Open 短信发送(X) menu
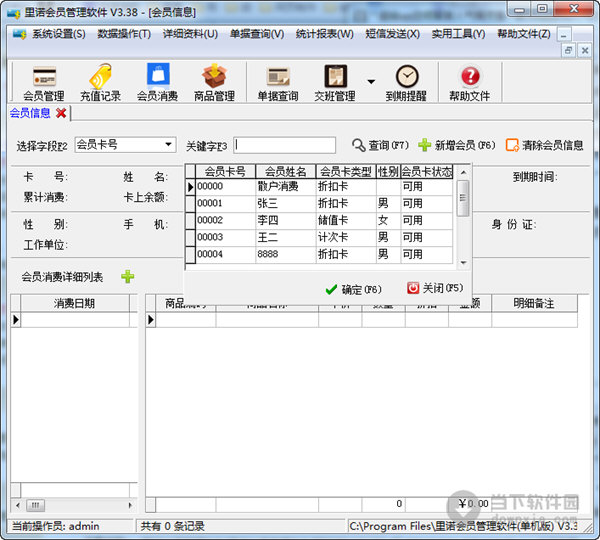 pyautogui.click(x=392, y=34)
